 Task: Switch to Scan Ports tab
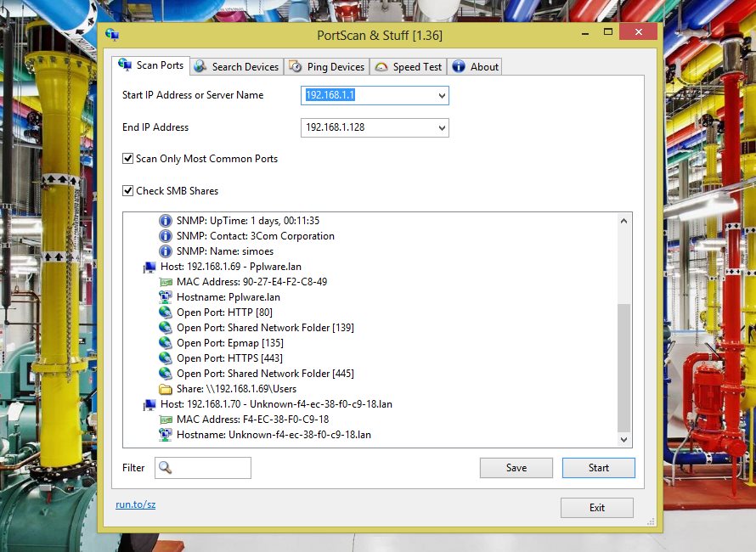point(150,65)
